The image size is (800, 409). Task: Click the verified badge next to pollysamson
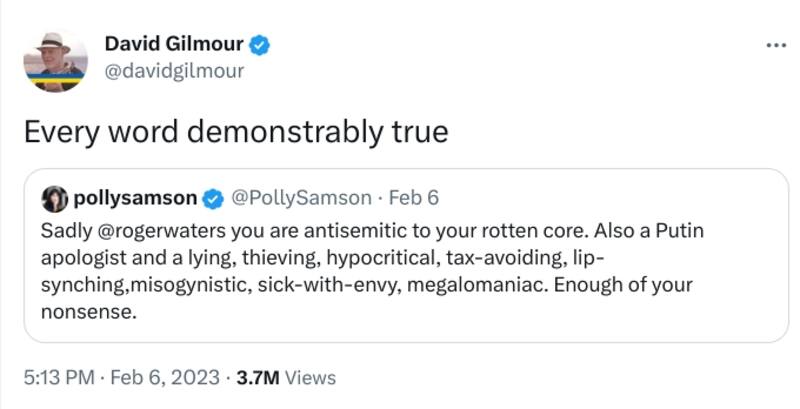click(x=213, y=198)
